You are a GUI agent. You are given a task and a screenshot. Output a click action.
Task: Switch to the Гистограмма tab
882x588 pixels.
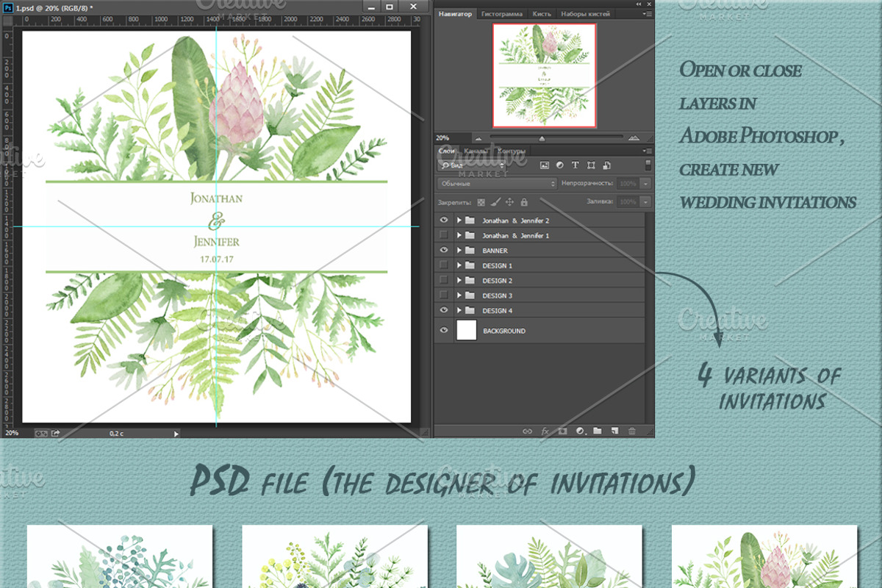502,13
